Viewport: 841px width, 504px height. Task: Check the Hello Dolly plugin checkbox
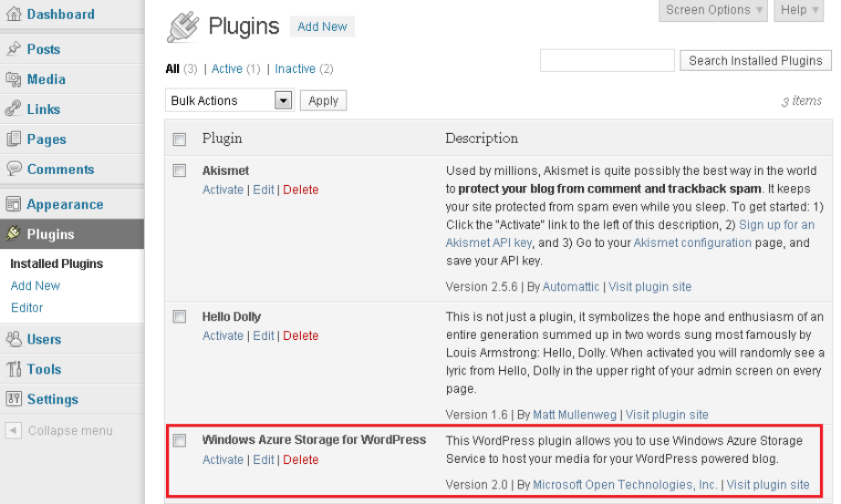click(180, 317)
